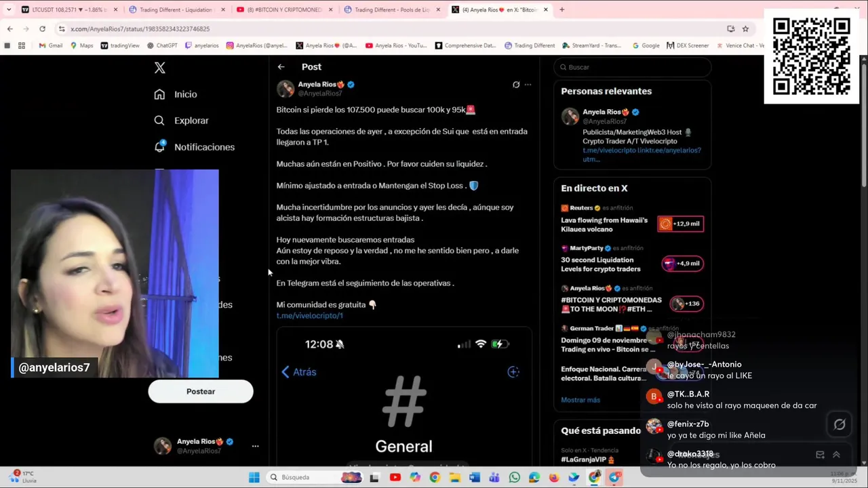Screen dimensions: 868x488
Task: Switch to BITCOIN Y CRIPTOMONEDAS YouTube tab
Action: point(285,9)
